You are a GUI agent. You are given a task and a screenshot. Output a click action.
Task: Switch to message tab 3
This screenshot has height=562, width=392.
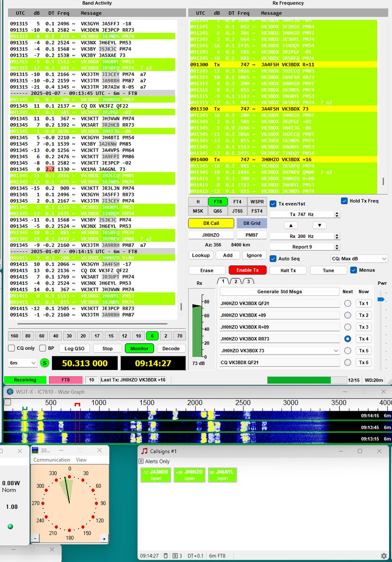tap(249, 281)
